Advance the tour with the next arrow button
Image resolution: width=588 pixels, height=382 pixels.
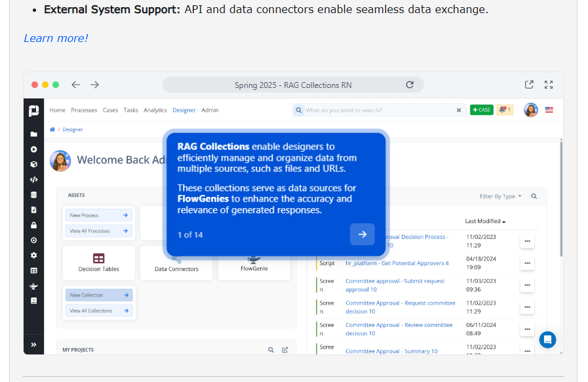[363, 234]
